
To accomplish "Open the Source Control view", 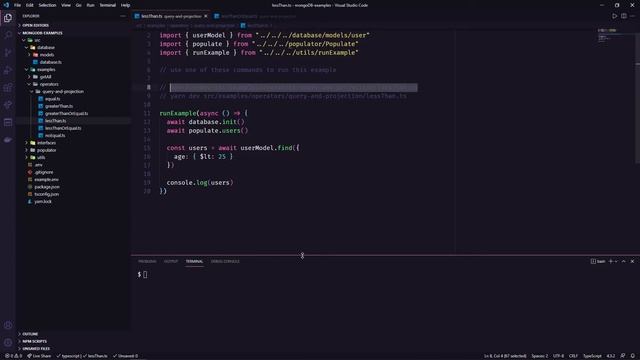I will [8, 53].
